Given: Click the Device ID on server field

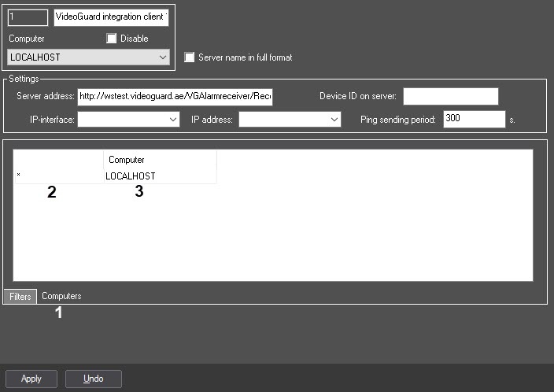Looking at the screenshot, I should point(450,96).
